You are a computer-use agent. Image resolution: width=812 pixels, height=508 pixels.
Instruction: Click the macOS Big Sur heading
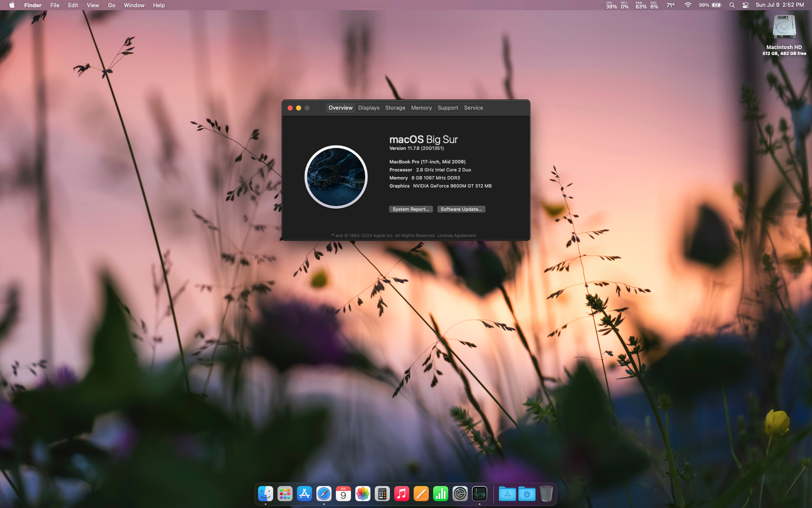point(423,139)
